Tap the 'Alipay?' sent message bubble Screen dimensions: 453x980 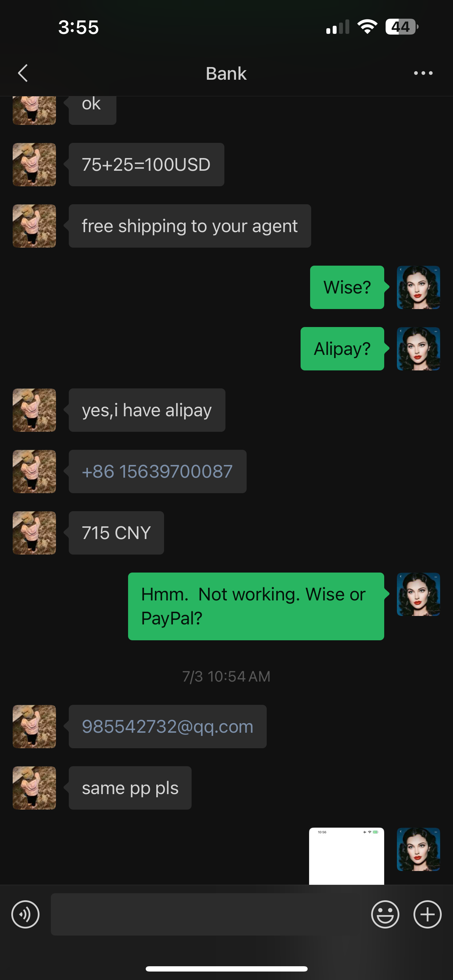point(342,349)
